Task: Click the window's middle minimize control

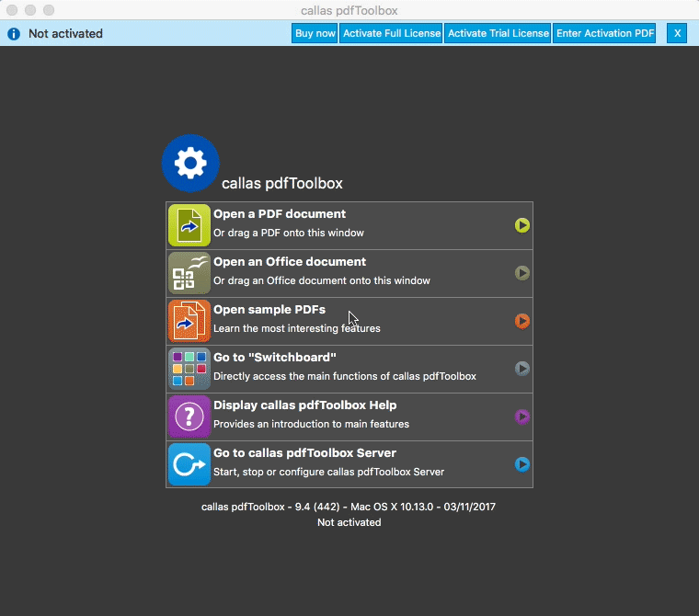Action: point(30,10)
